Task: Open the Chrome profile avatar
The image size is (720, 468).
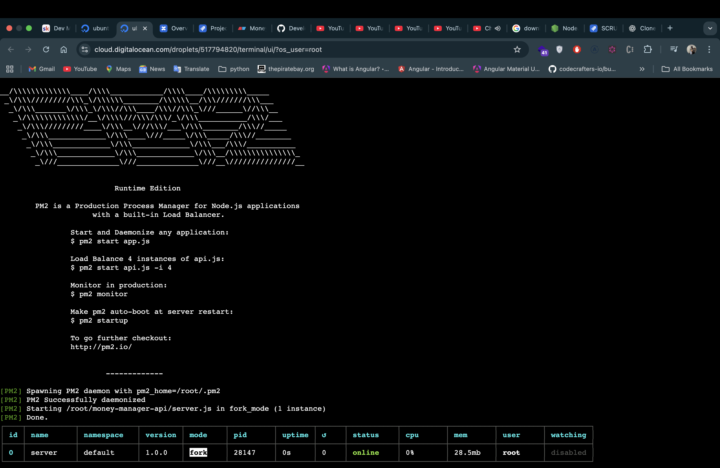Action: pos(691,50)
